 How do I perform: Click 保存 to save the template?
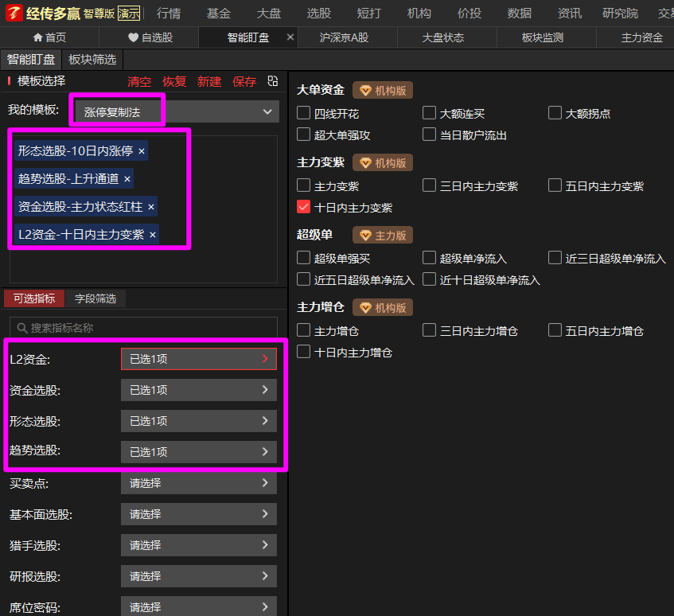coord(244,82)
